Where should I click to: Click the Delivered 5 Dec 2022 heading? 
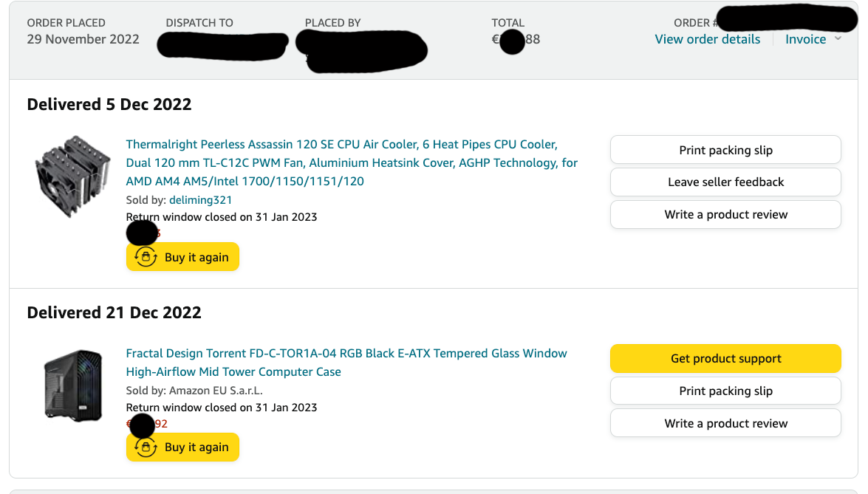[109, 104]
